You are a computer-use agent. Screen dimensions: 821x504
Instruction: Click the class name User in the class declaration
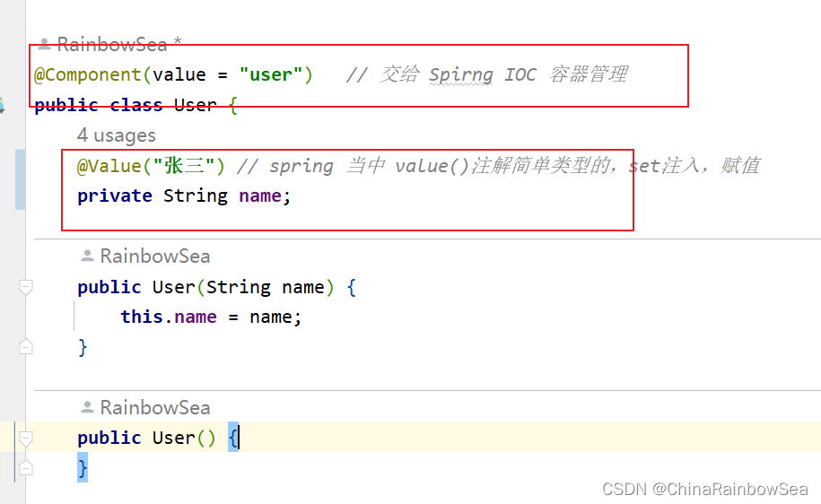[x=196, y=105]
